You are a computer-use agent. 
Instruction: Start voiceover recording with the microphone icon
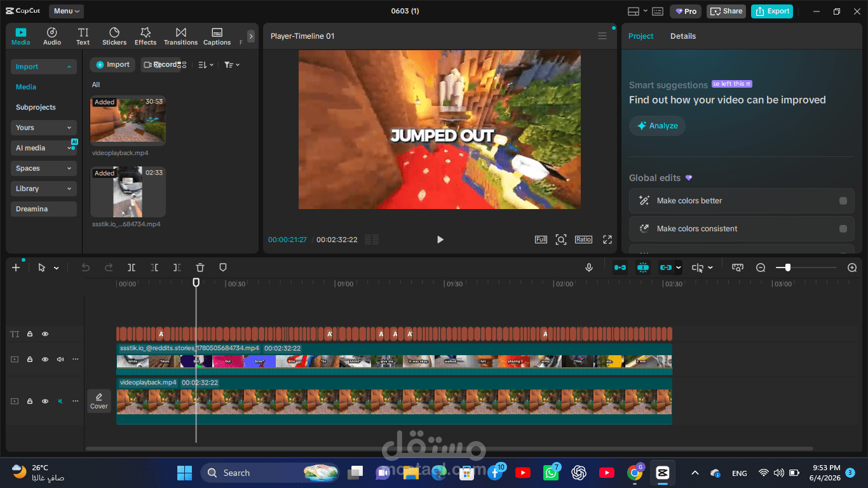[589, 268]
